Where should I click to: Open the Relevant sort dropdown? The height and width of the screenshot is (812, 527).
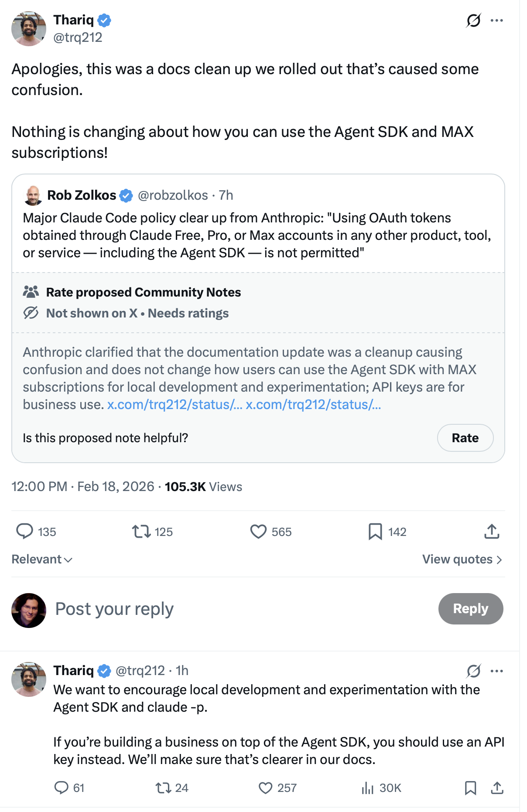click(x=41, y=559)
